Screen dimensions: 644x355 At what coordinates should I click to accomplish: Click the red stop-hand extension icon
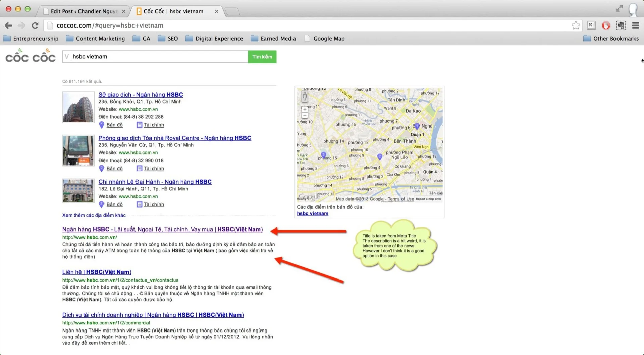pyautogui.click(x=606, y=26)
